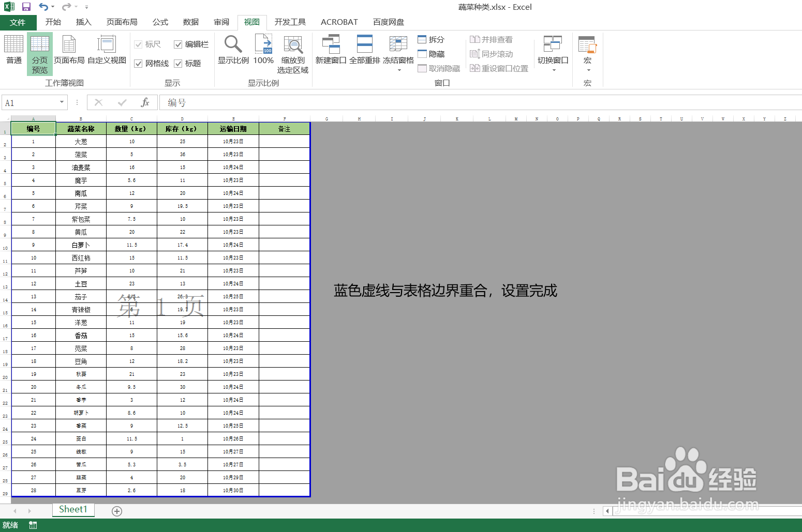Click Arrange All (全部重排)
802x532 pixels.
point(365,50)
